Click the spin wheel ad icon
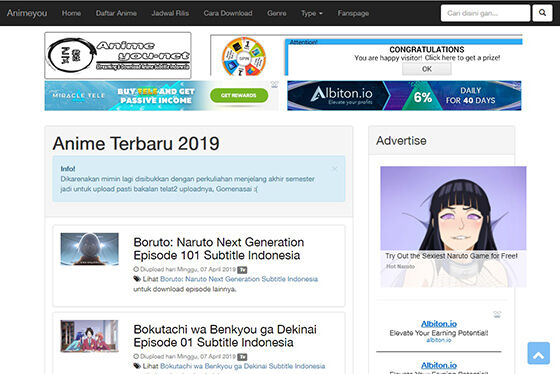The image size is (560, 374). pyautogui.click(x=244, y=57)
